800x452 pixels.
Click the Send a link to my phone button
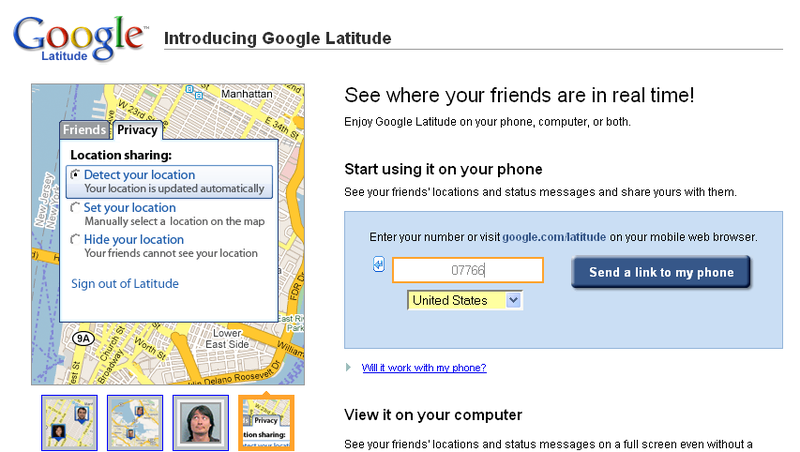661,272
